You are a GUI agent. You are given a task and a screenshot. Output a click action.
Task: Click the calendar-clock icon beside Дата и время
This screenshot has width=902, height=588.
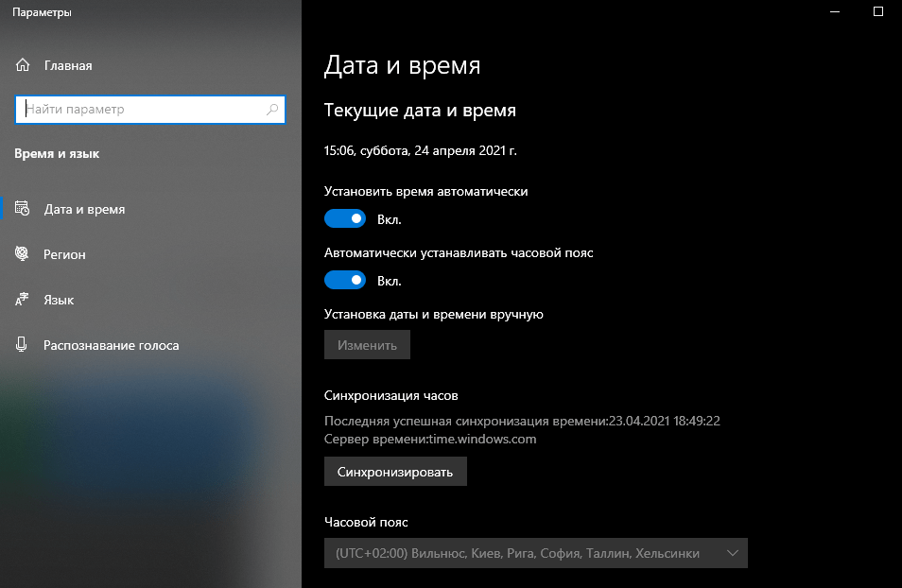coord(23,209)
